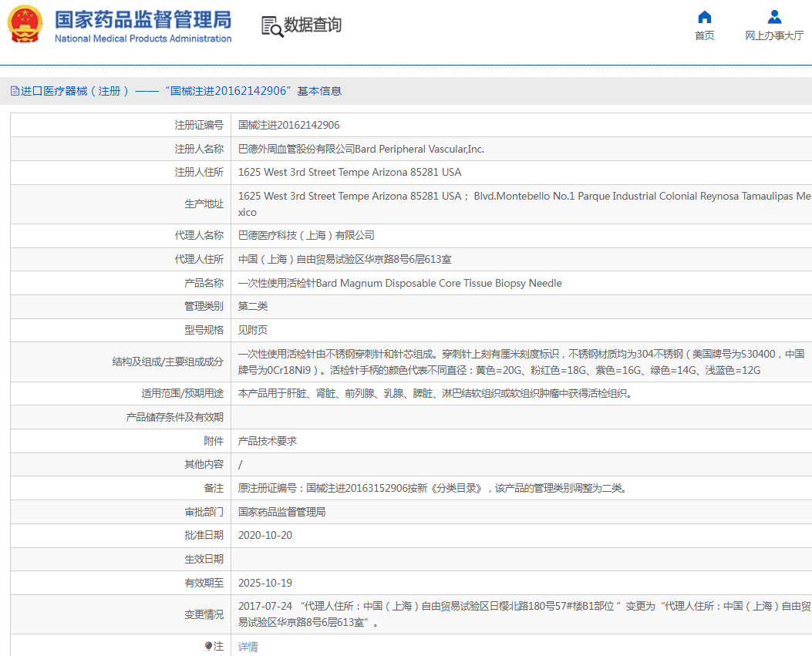Click the 数据查询 heading text
The width and height of the screenshot is (812, 656).
coord(313,25)
